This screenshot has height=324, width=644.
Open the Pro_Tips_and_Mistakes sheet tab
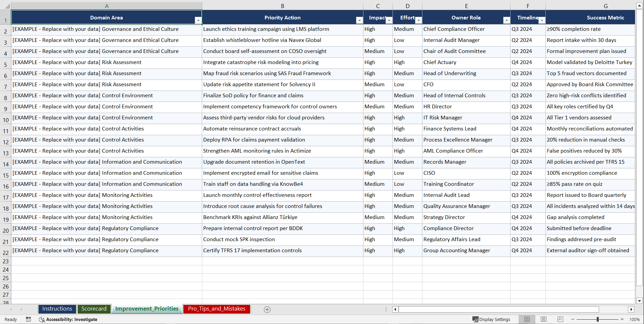(216, 309)
